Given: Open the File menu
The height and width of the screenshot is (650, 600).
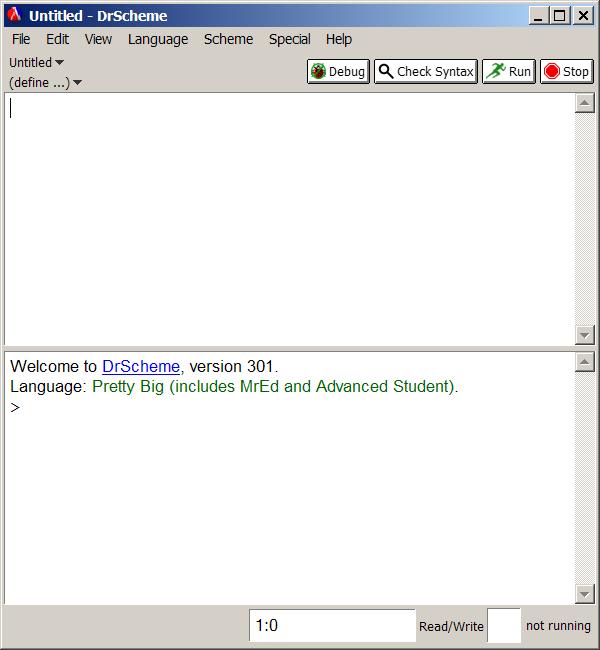Looking at the screenshot, I should 21,39.
